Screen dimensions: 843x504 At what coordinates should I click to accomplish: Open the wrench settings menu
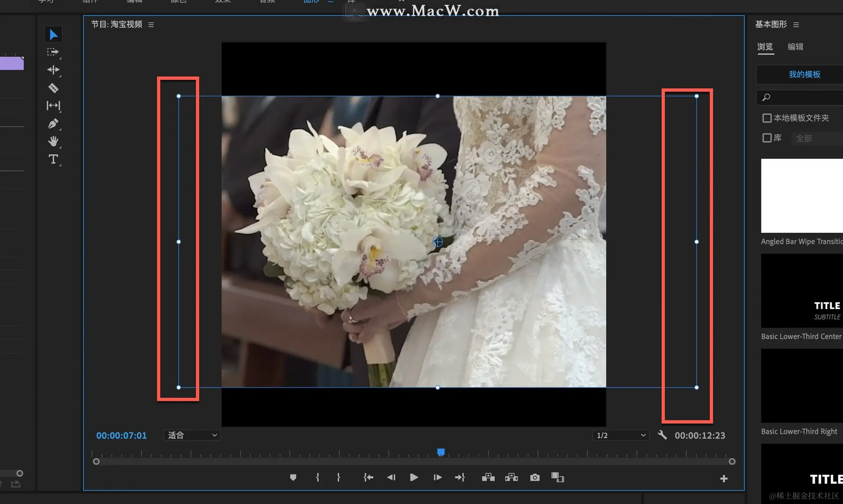coord(662,435)
